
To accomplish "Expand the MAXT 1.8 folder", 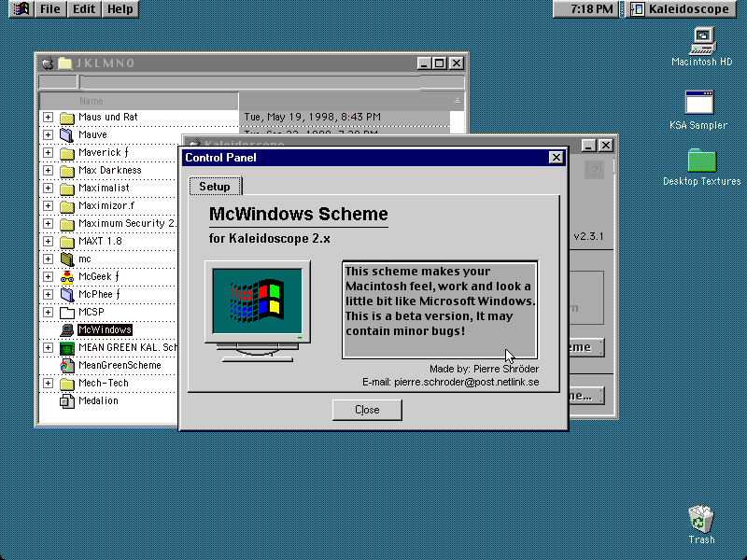I will tap(48, 241).
